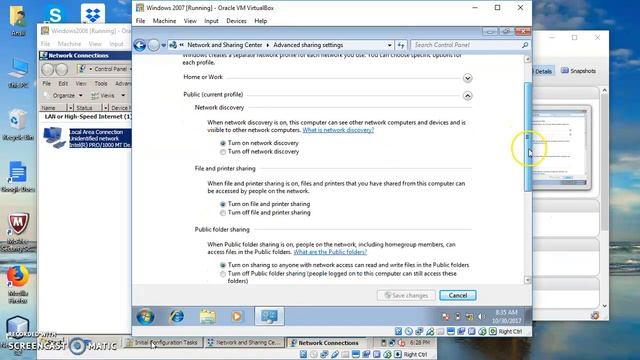640x360 pixels.
Task: Click the Save changes button
Action: tap(406, 296)
